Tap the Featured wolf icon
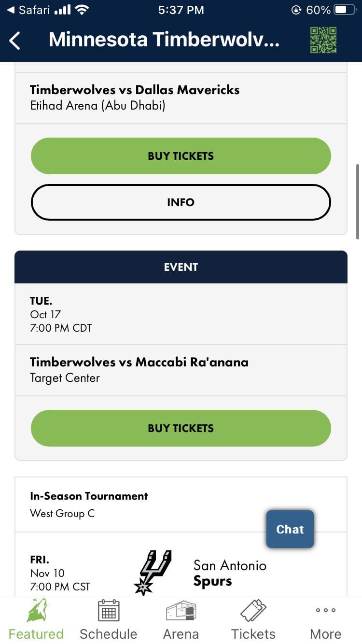Image resolution: width=362 pixels, height=644 pixels. click(37, 610)
